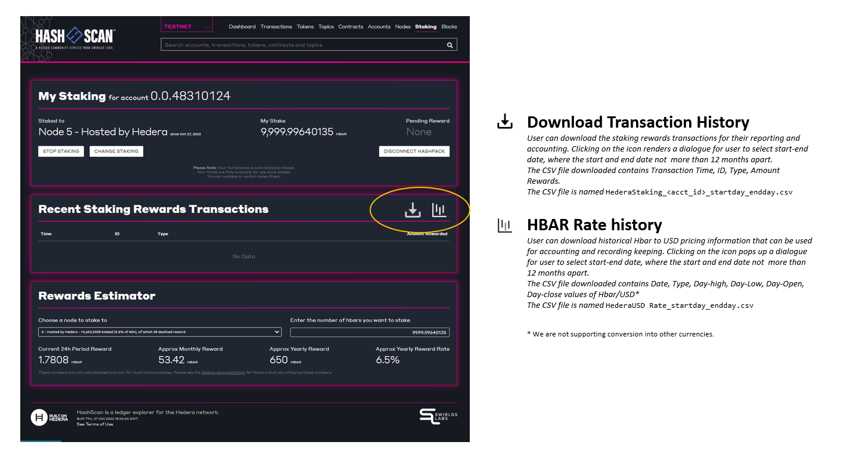The width and height of the screenshot is (868, 454).
Task: Click the Download Transaction History icon in the annotation
Action: pyautogui.click(x=504, y=121)
